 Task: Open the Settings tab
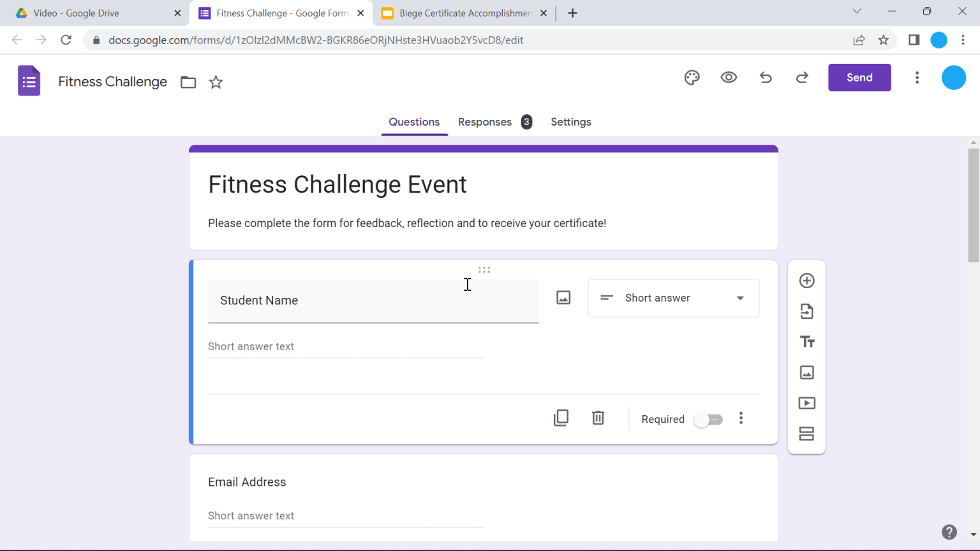(x=571, y=122)
